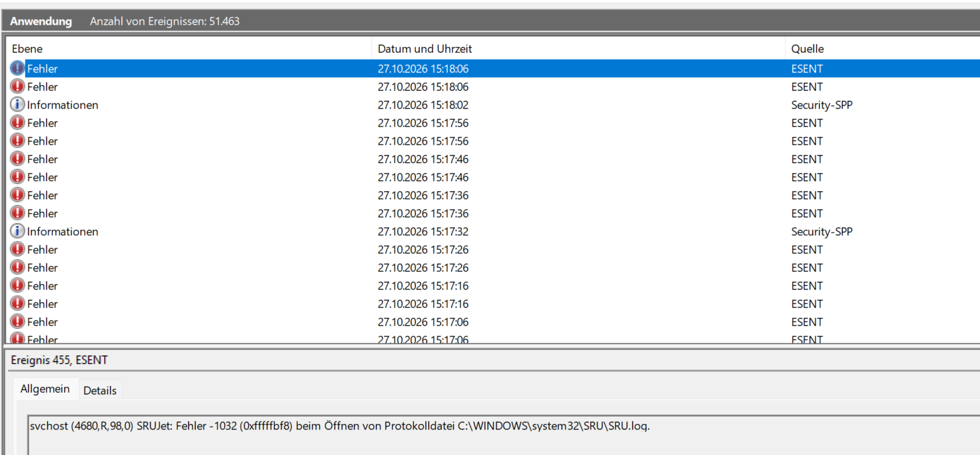Click error icon of first 15:17:26 event
The width and height of the screenshot is (980, 455).
point(18,249)
